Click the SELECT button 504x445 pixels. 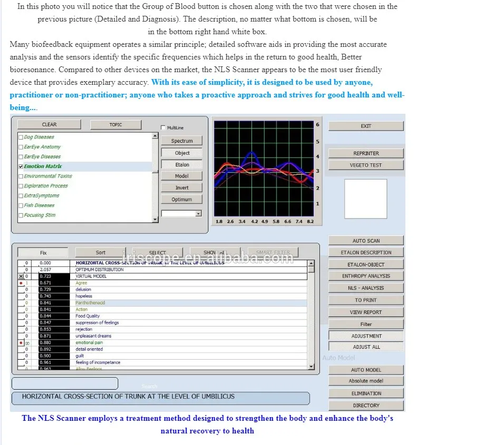[x=158, y=253]
